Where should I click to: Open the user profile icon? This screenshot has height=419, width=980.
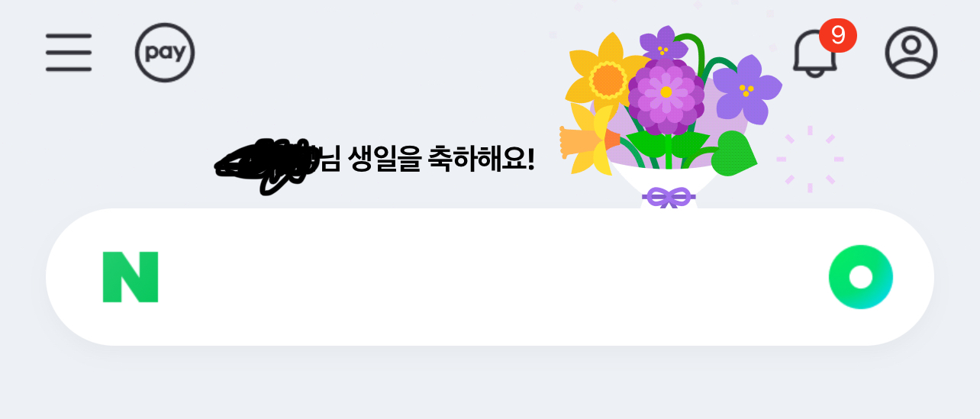point(911,53)
